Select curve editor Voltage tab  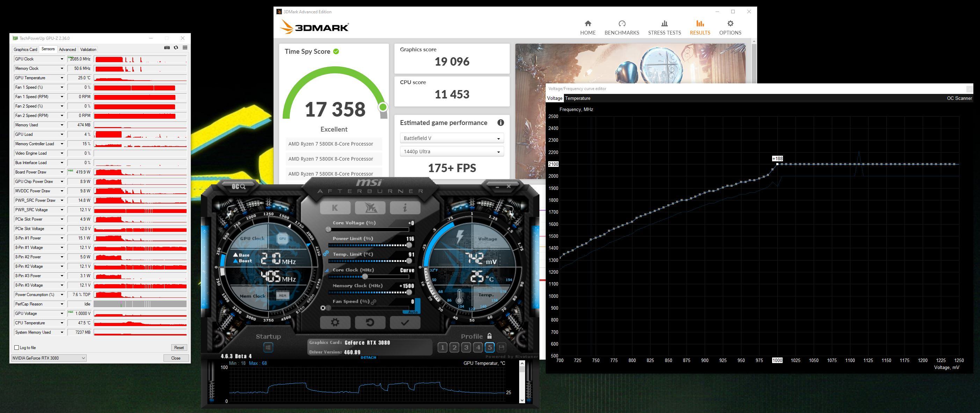(555, 98)
